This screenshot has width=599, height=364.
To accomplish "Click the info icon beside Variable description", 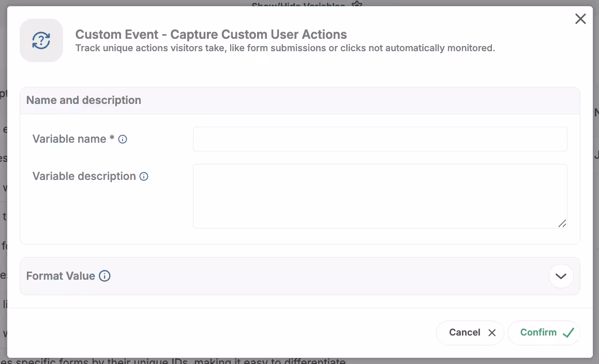I will click(143, 176).
